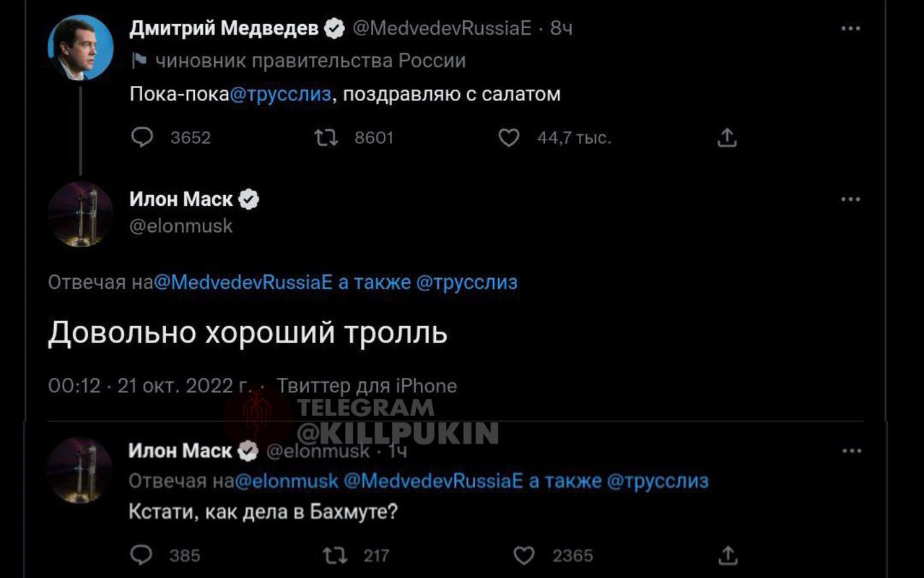Click the @elonmusk handle under Илон Маск
The height and width of the screenshot is (578, 924).
(181, 226)
